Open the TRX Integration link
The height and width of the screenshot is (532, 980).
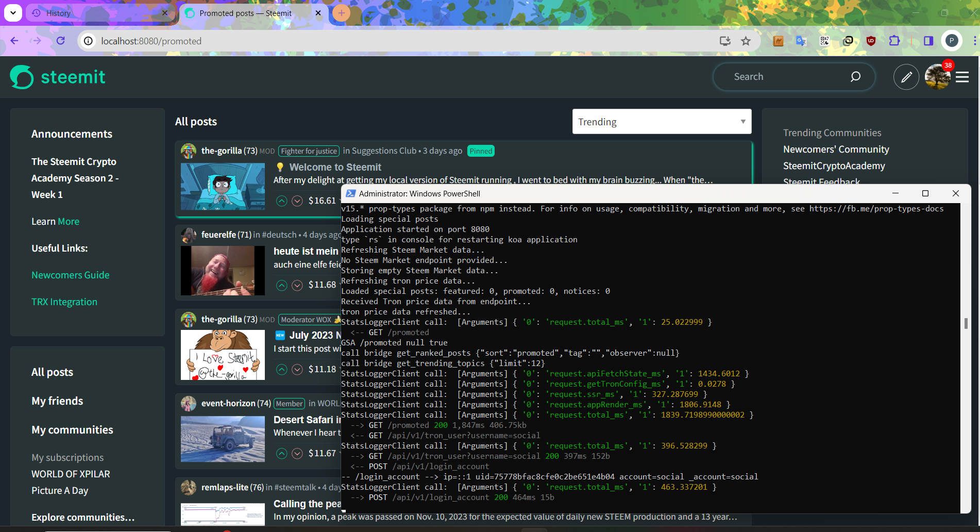(64, 302)
